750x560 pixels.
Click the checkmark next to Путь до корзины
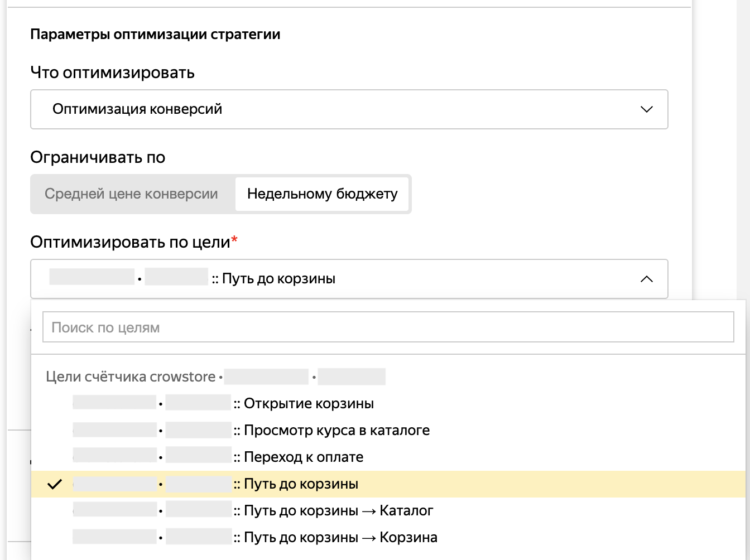coord(55,484)
